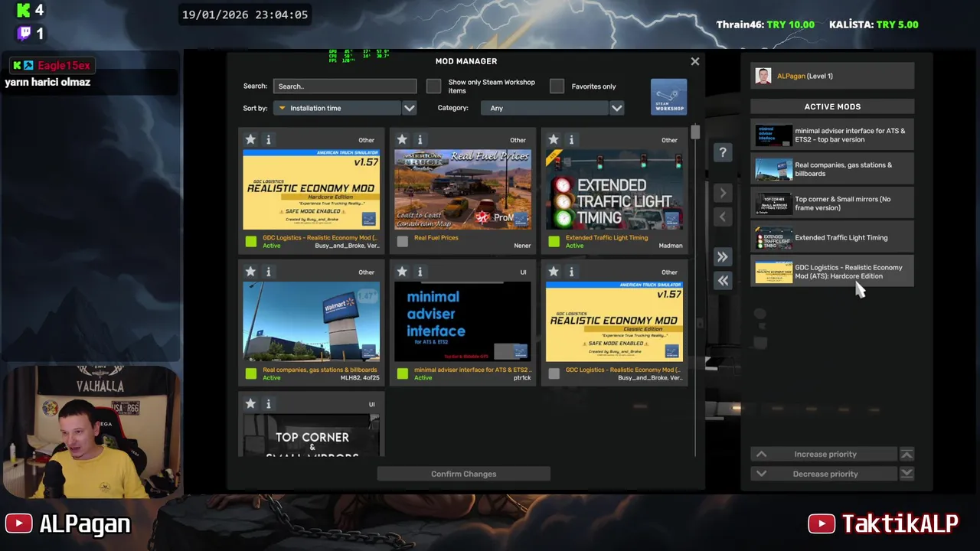Click the ALPagan (Level 1) profile entry
This screenshot has height=551, width=980.
(x=832, y=76)
